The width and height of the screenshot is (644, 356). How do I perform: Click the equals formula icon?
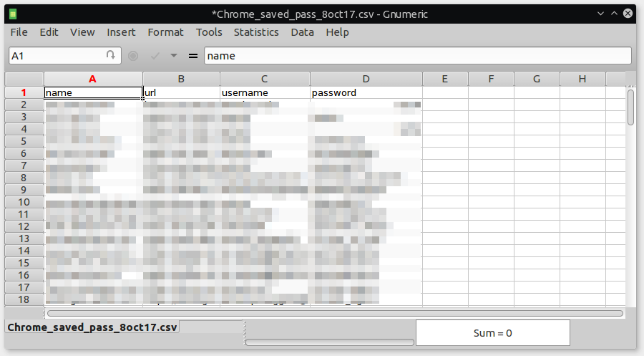point(193,55)
